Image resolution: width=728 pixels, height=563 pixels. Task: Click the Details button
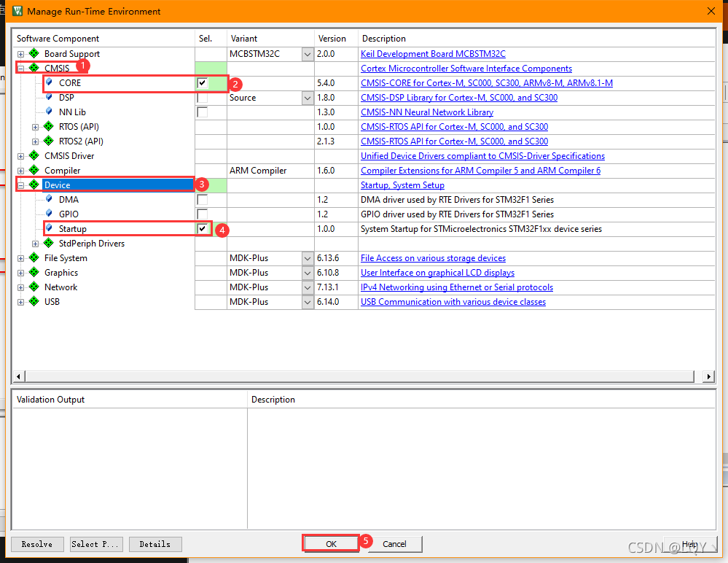pos(155,544)
